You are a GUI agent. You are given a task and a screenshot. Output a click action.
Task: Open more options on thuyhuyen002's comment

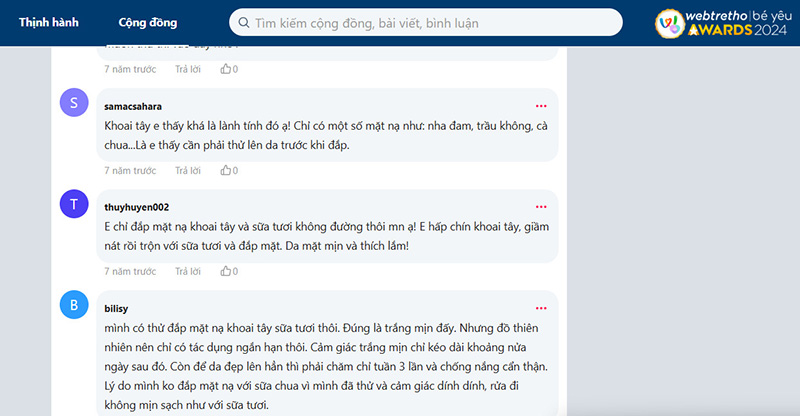tap(541, 207)
